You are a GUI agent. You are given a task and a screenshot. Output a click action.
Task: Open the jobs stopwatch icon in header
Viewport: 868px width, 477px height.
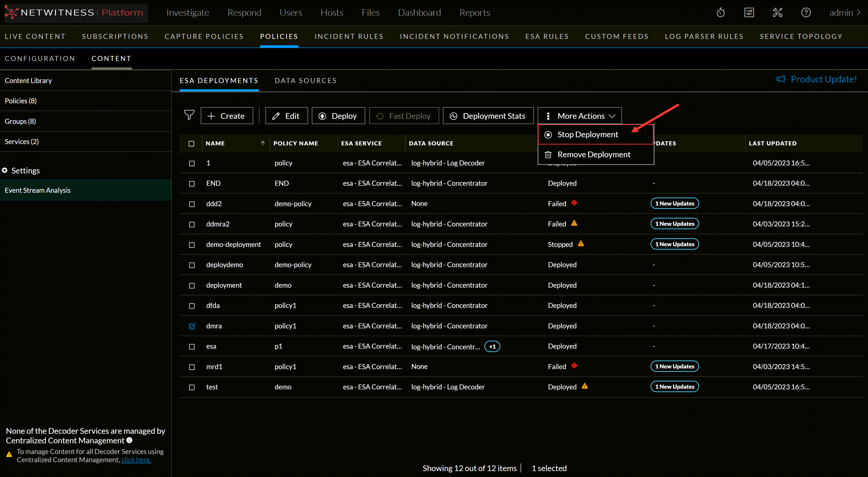coord(720,13)
